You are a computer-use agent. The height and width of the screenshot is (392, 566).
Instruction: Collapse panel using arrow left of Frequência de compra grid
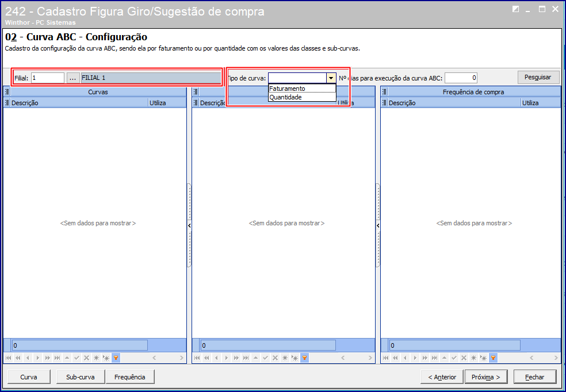(378, 226)
